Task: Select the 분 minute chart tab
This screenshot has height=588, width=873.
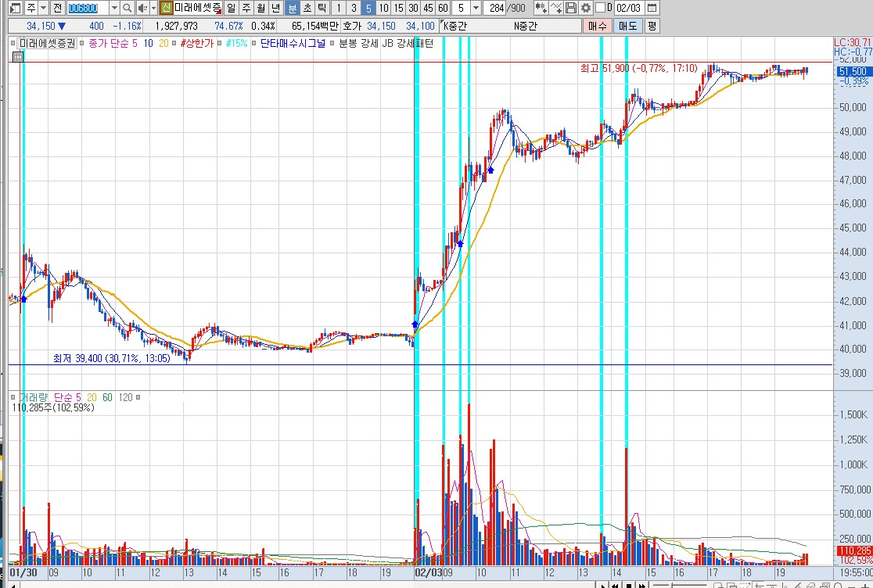Action: click(293, 8)
